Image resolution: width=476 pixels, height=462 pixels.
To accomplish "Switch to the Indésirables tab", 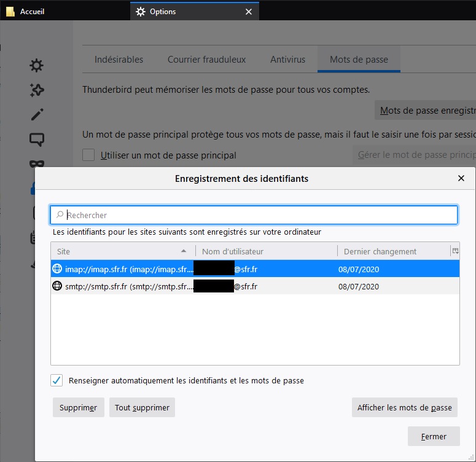I will [x=119, y=60].
